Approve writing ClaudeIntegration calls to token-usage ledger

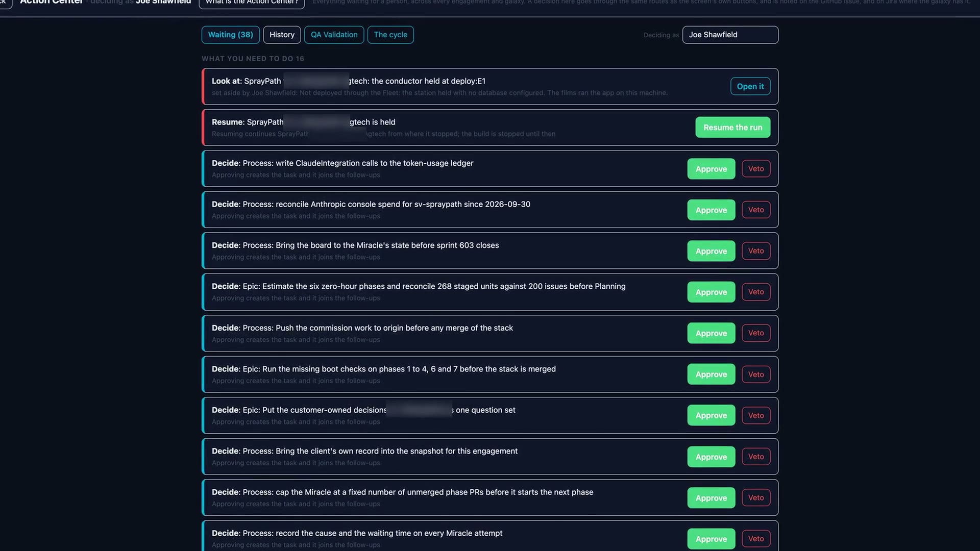tap(711, 169)
